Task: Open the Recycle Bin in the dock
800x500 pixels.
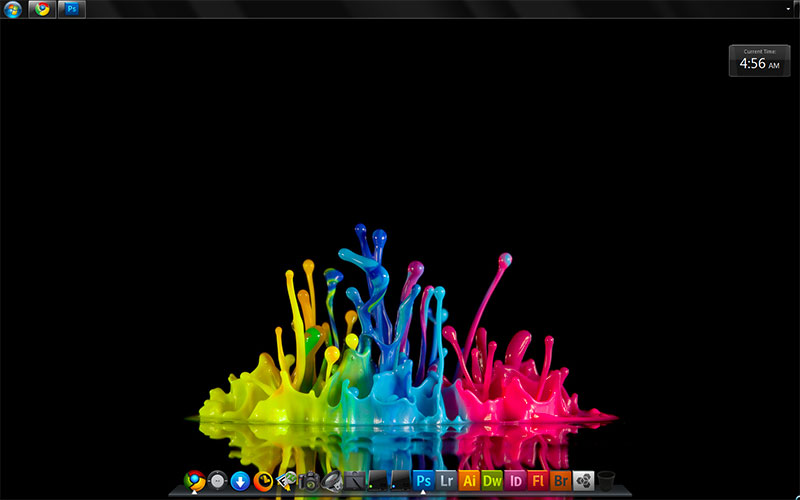Action: point(606,481)
